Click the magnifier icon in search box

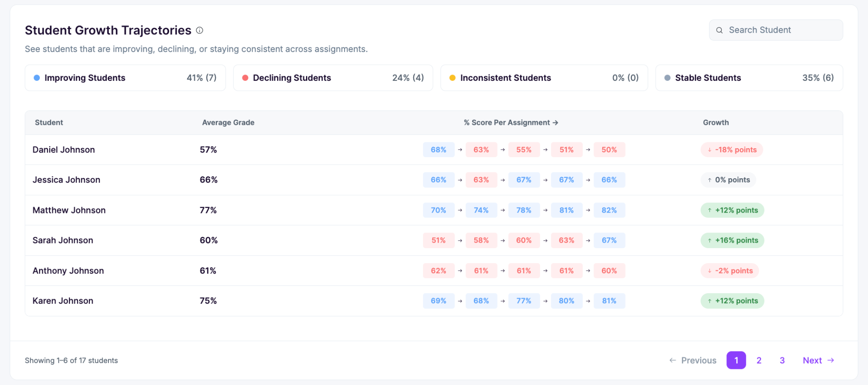(719, 30)
